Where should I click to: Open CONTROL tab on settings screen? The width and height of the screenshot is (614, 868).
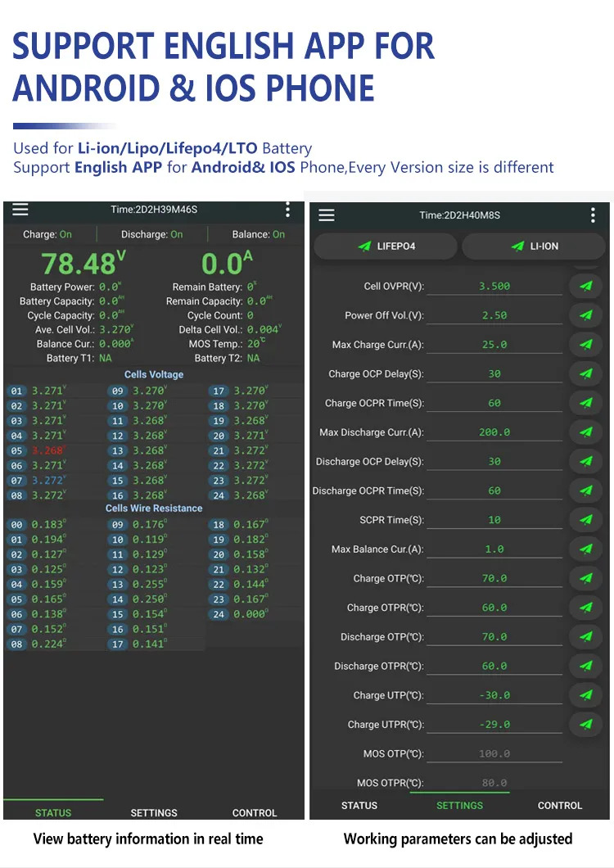(x=560, y=806)
